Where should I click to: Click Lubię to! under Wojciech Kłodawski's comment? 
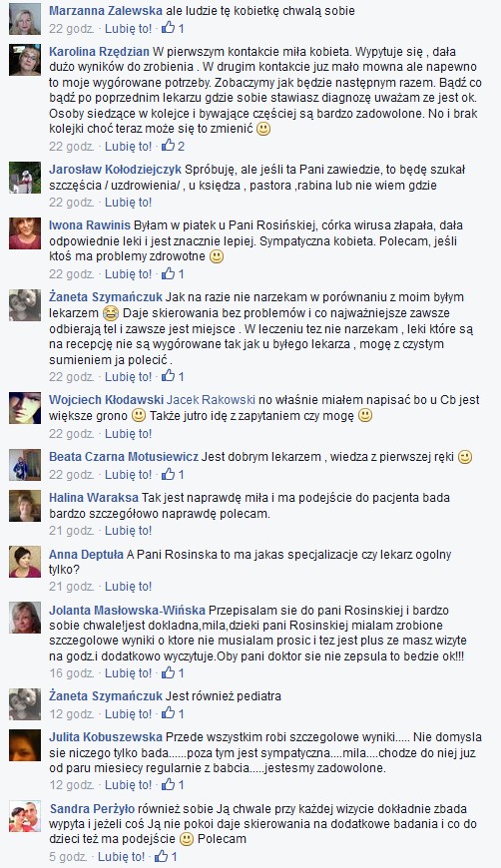[128, 433]
